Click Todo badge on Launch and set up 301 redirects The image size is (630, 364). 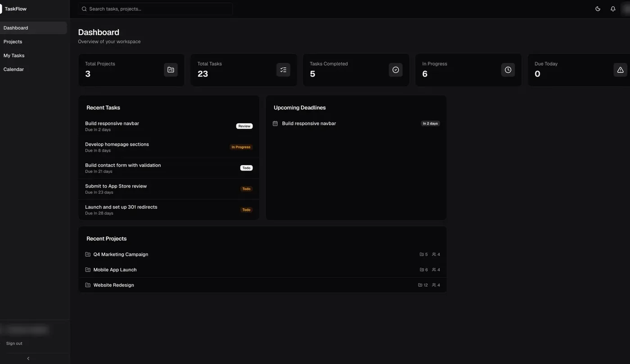point(247,210)
